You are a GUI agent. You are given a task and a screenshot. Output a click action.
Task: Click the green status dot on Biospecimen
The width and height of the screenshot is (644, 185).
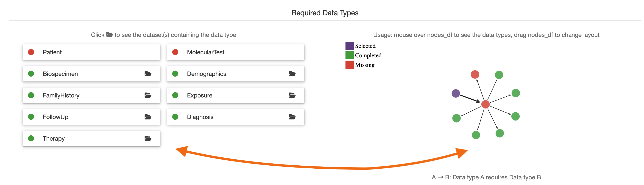[31, 74]
